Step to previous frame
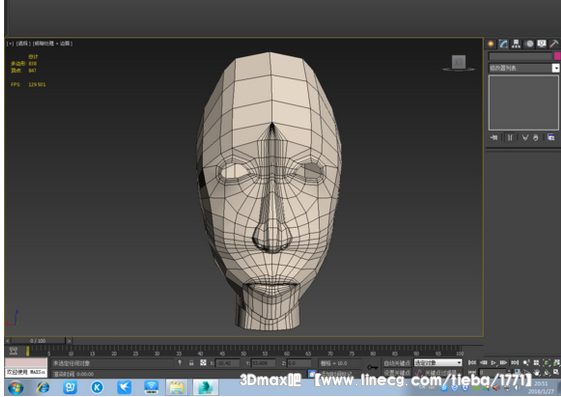The image size is (561, 397). click(x=483, y=363)
